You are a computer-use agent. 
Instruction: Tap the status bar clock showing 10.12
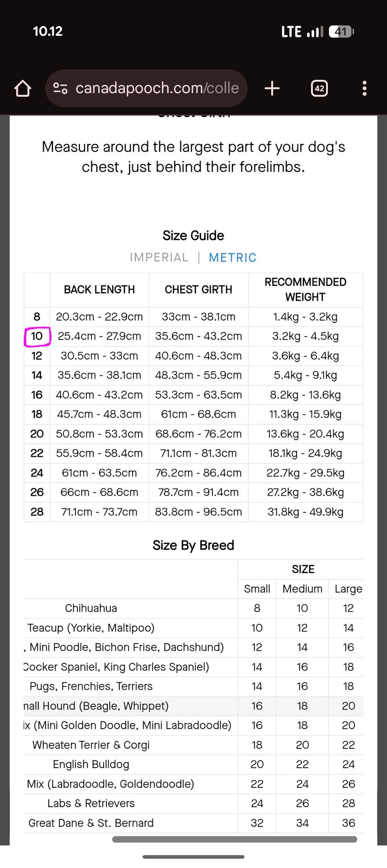(48, 31)
